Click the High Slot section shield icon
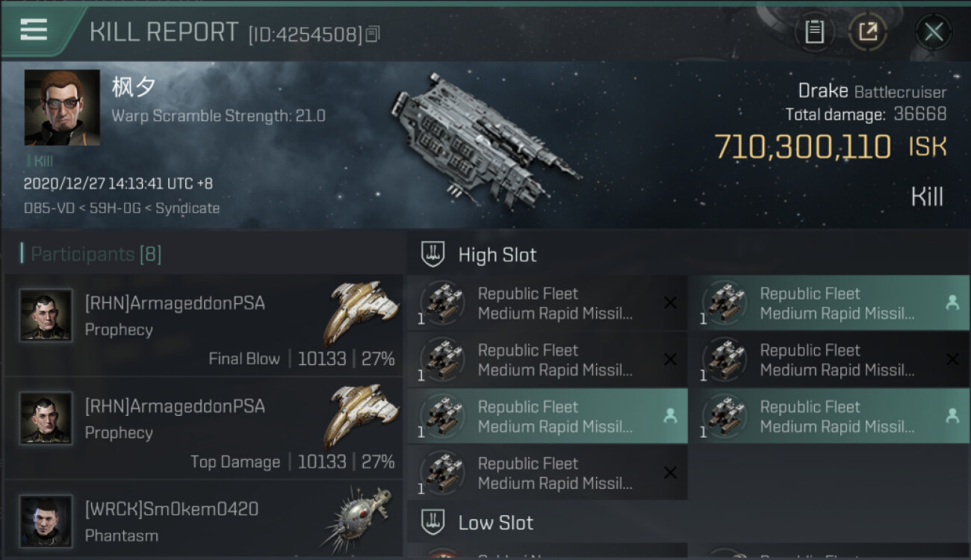This screenshot has height=560, width=971. coord(433,255)
